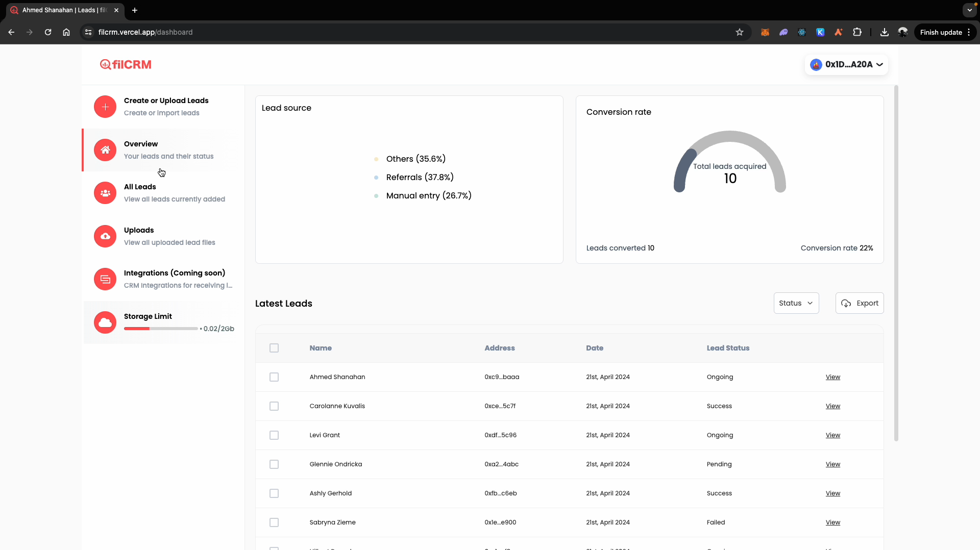
Task: View Carolanne Kuvalis lead details
Action: click(x=833, y=406)
